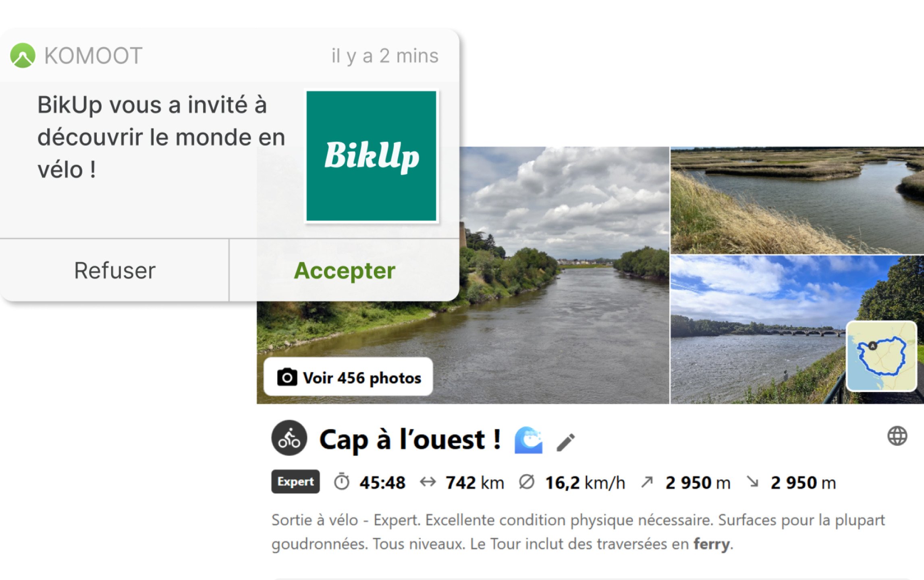Click the camera icon on photos button

pyautogui.click(x=287, y=377)
